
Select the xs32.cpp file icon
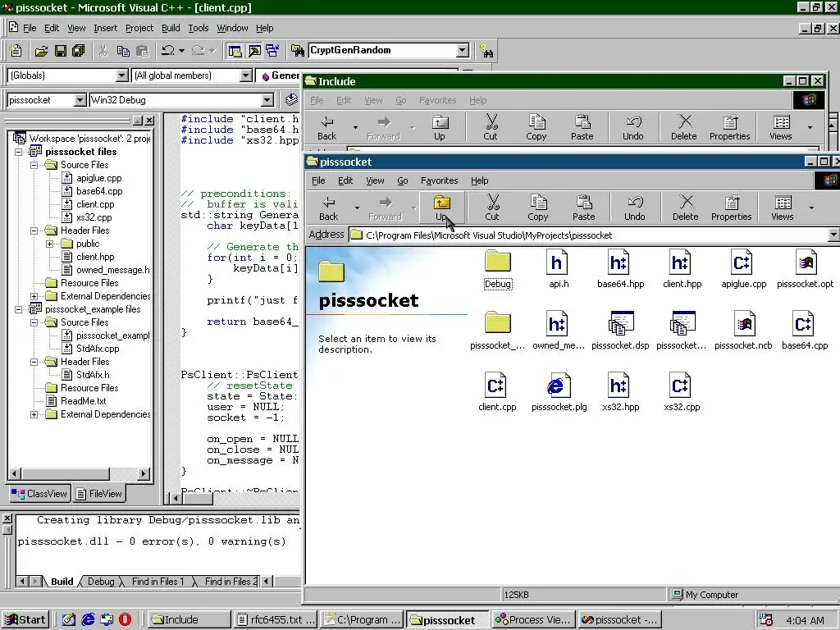pos(682,392)
